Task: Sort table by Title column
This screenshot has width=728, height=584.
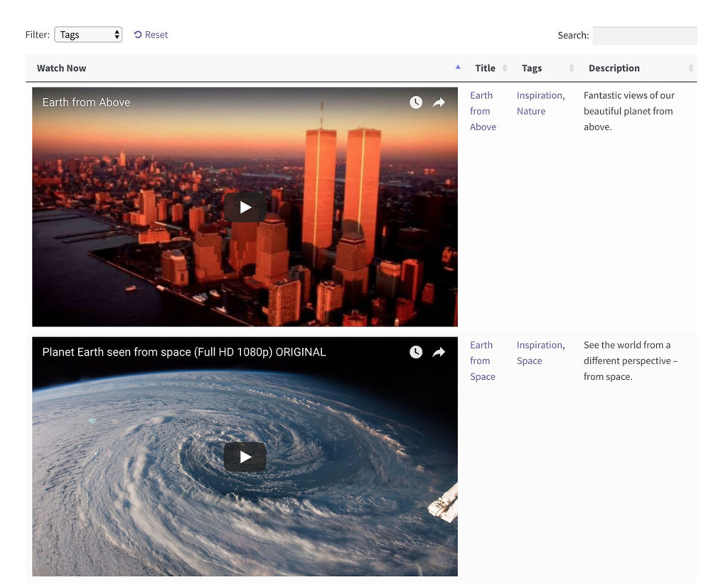Action: 485,68
